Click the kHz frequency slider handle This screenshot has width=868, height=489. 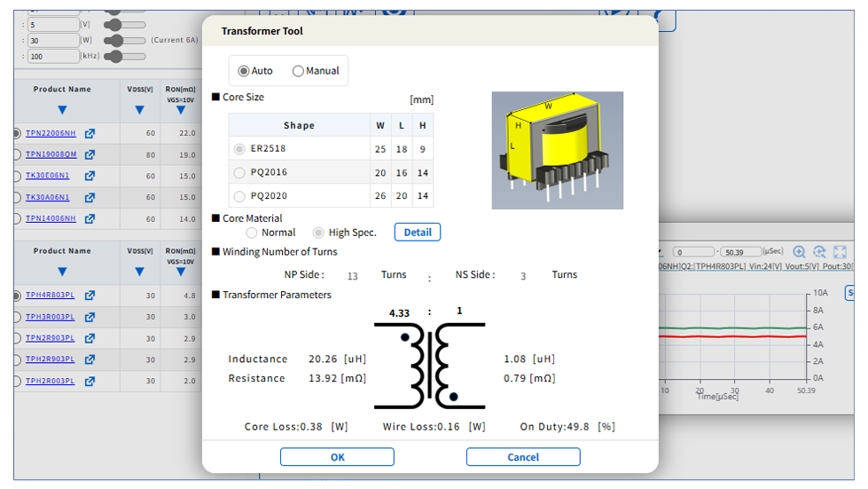point(114,57)
